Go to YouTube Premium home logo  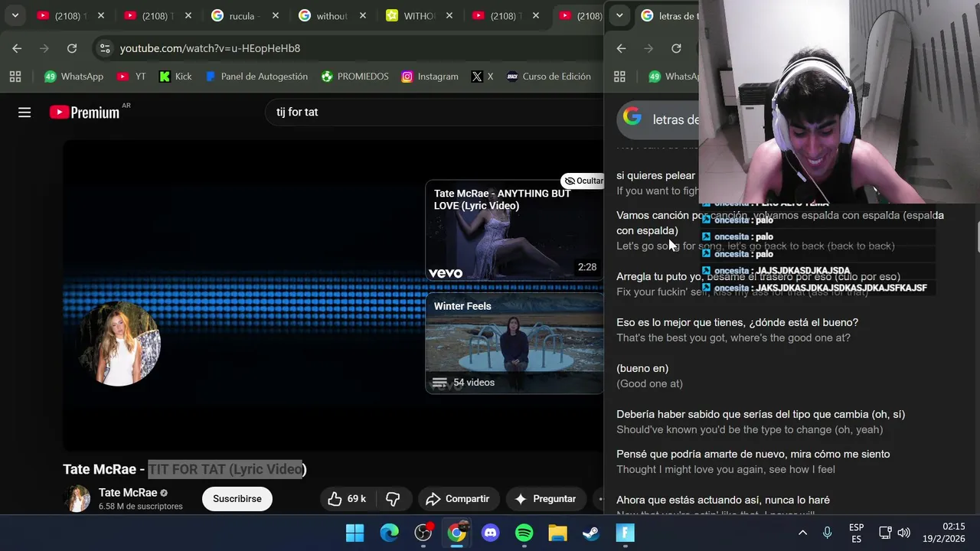84,112
